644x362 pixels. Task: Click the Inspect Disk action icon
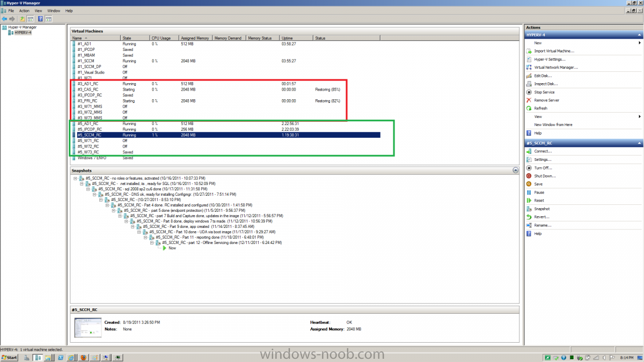(529, 84)
